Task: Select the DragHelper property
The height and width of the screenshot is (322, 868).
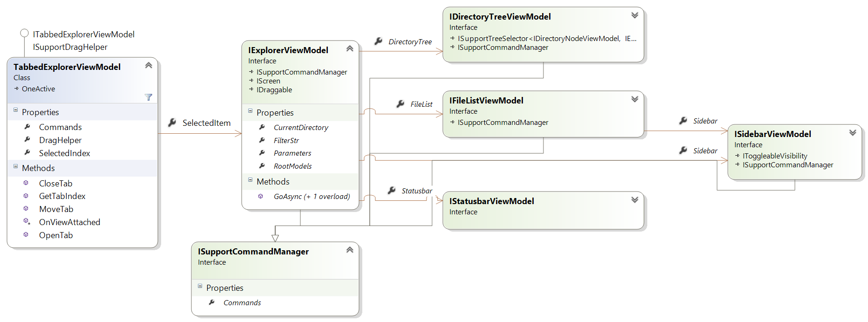Action: [61, 140]
